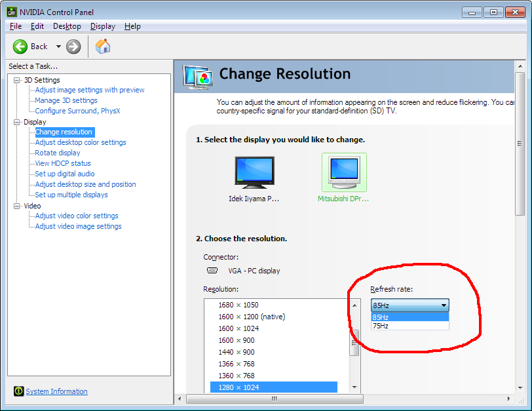Choose 85Hz in refresh rate list
This screenshot has width=532, height=411.
pos(410,317)
